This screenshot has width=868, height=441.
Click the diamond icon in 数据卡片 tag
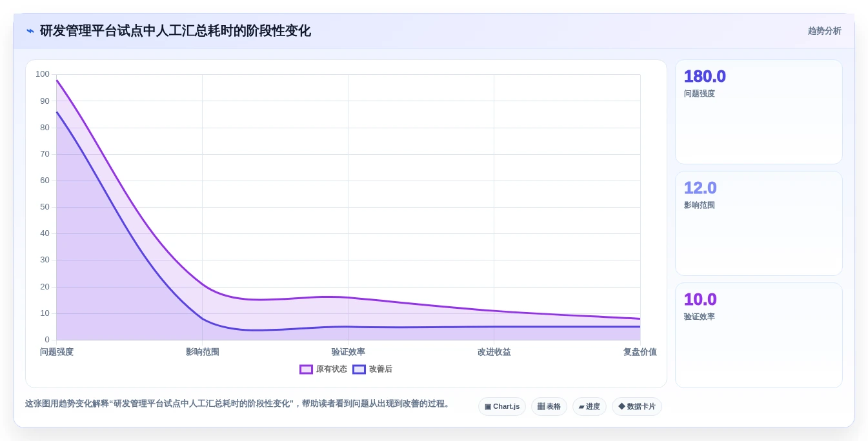point(621,407)
